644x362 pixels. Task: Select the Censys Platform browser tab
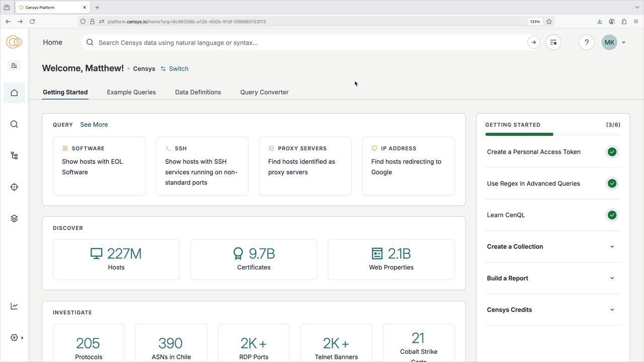(x=52, y=8)
